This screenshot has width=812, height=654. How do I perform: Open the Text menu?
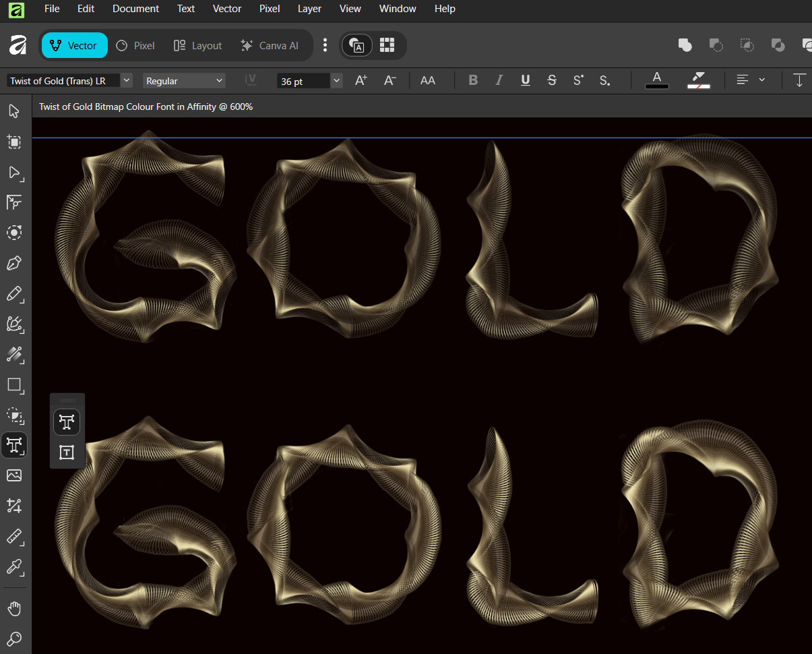pyautogui.click(x=186, y=9)
